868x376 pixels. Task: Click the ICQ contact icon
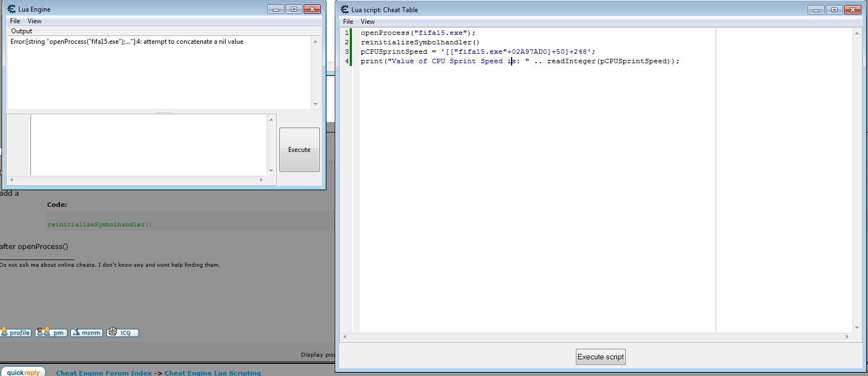coord(122,332)
